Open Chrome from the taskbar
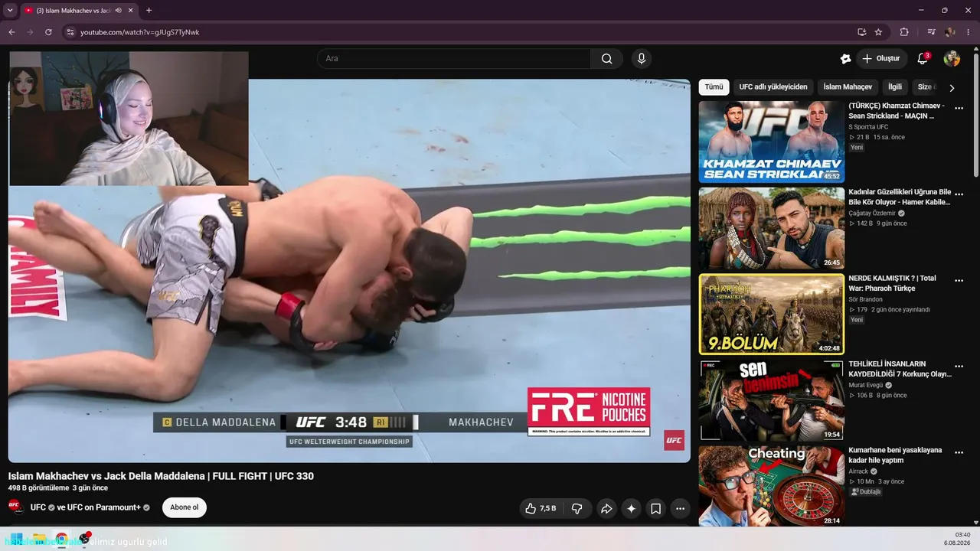The image size is (980, 551). [61, 539]
